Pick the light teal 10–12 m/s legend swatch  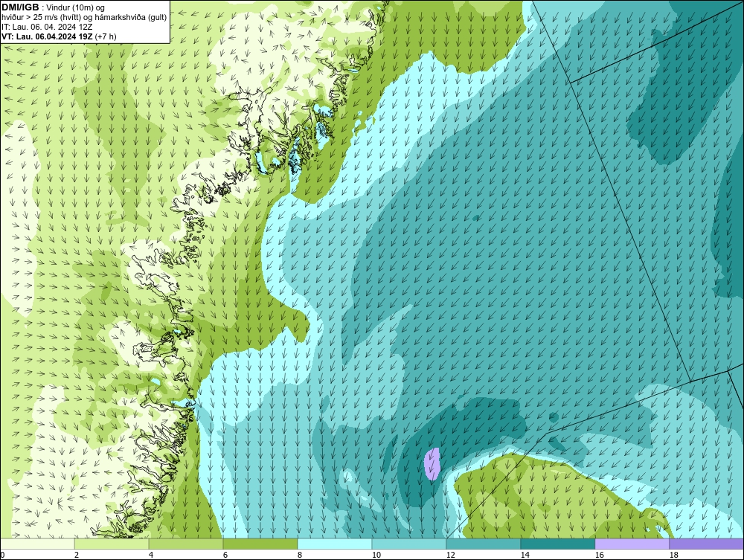409,544
